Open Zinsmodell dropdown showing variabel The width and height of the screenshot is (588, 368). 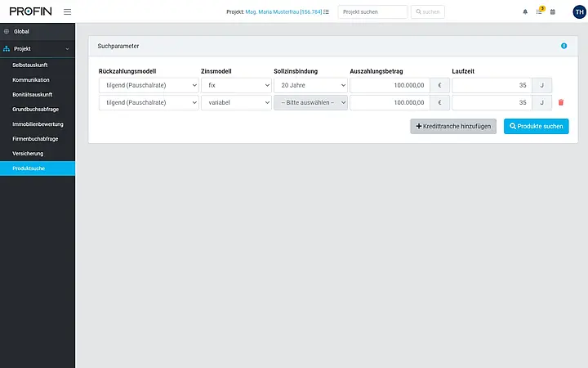point(236,102)
